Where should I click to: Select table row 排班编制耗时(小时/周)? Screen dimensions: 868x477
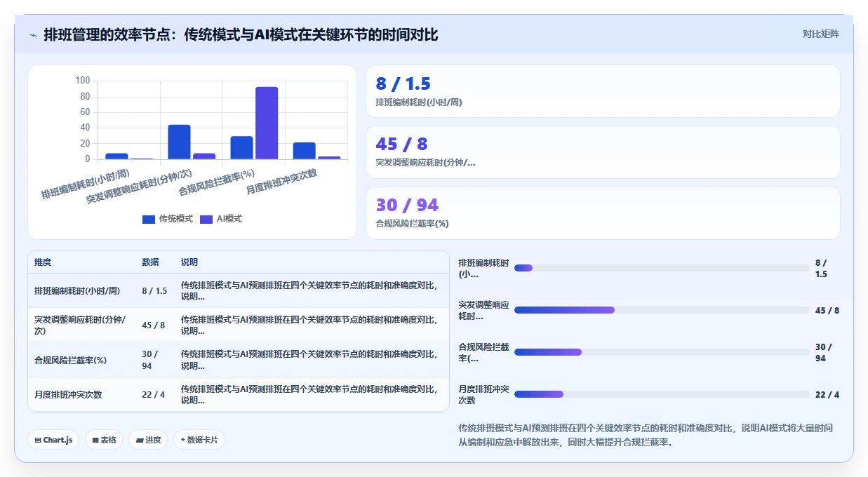[x=239, y=290]
